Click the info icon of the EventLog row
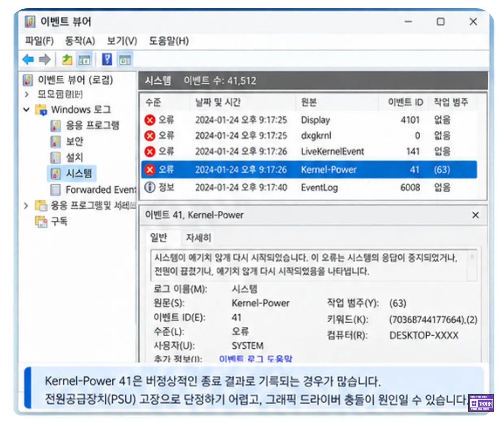 point(150,187)
